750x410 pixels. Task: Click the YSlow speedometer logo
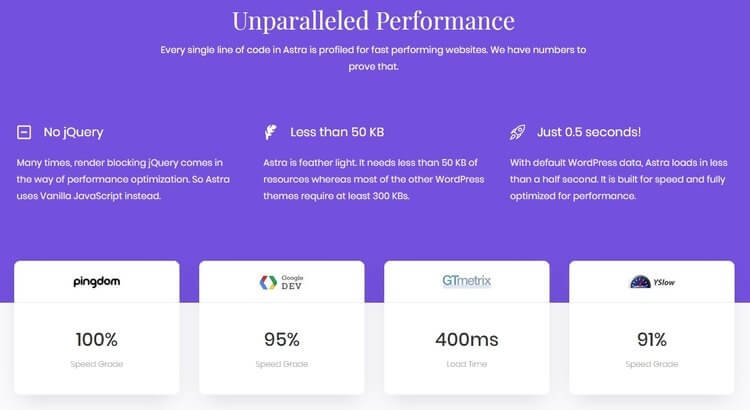pyautogui.click(x=652, y=282)
